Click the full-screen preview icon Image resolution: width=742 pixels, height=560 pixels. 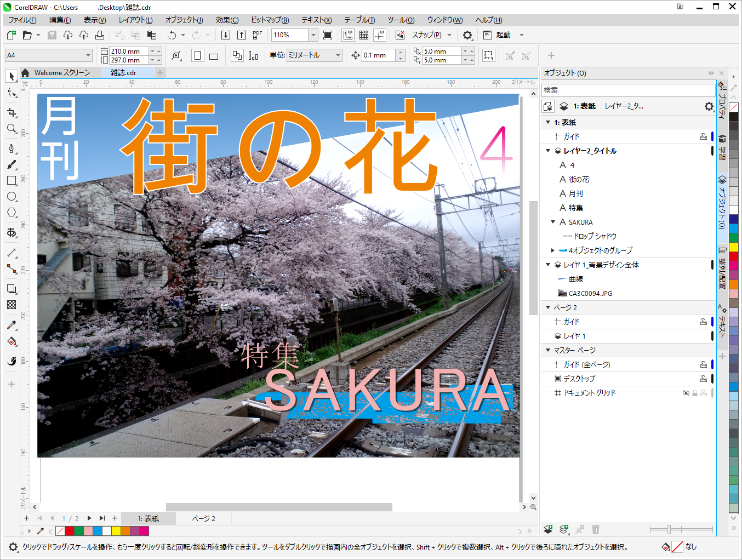[x=328, y=35]
